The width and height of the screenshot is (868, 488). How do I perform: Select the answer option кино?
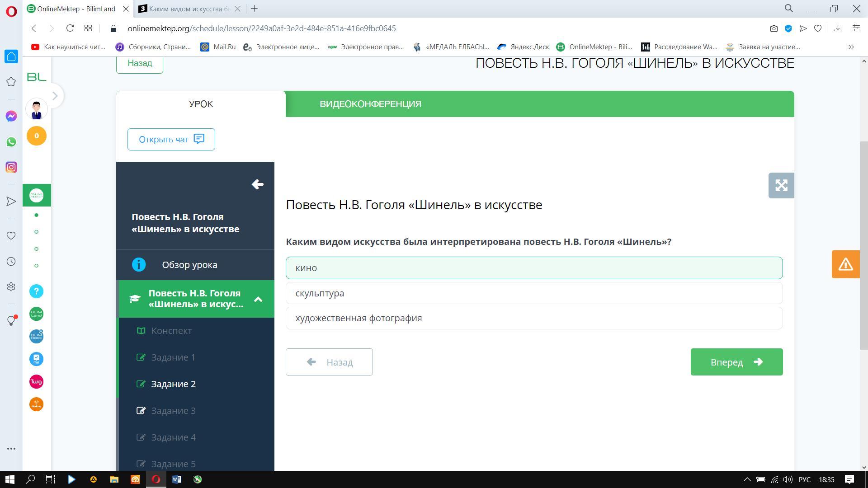[533, 268]
